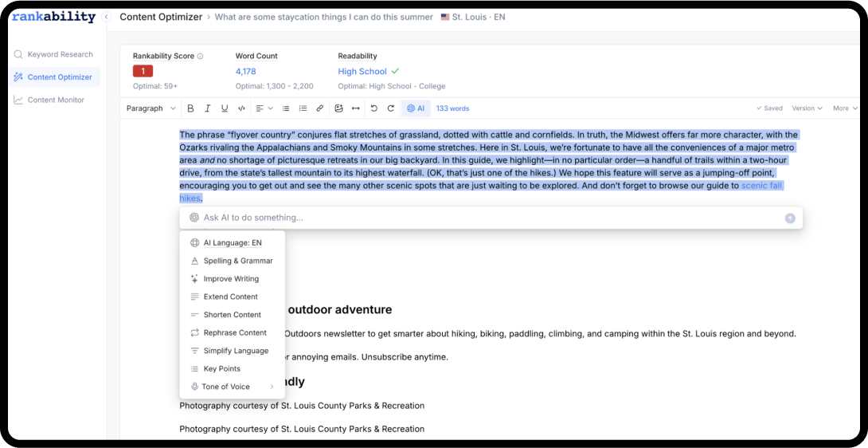Click the underline formatting icon
This screenshot has height=448, width=868.
(x=225, y=108)
